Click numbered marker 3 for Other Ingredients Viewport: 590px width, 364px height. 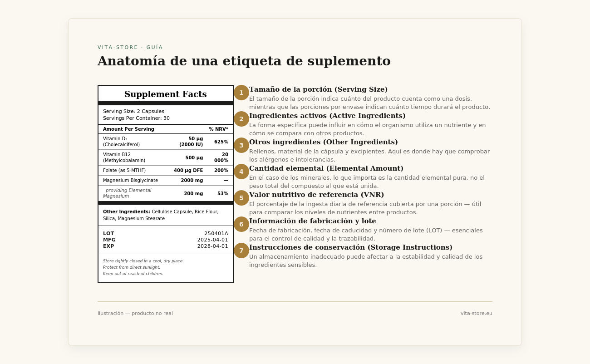(241, 145)
